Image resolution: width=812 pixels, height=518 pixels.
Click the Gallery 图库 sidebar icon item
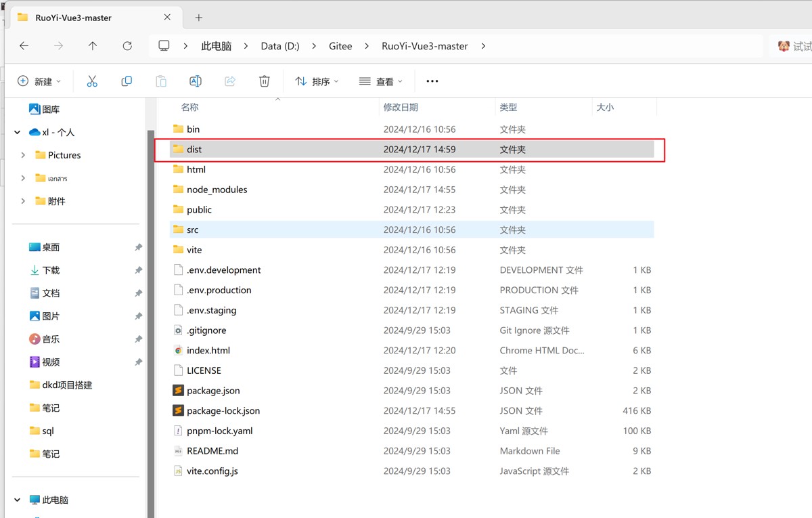(x=44, y=109)
